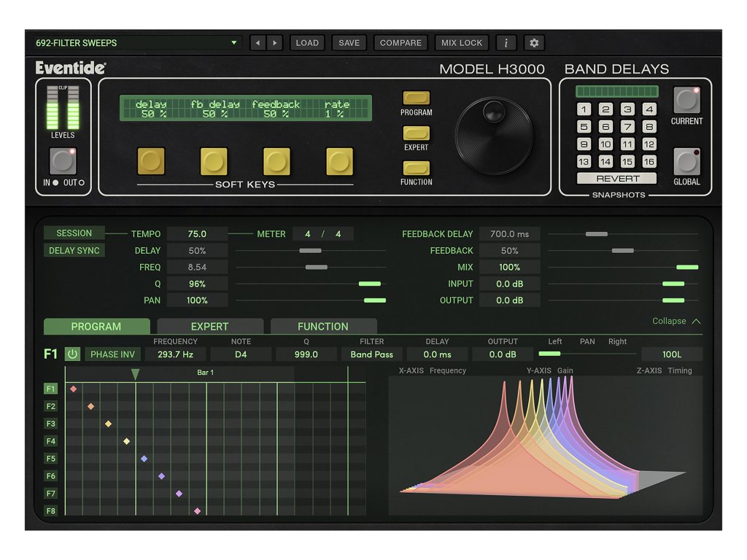Collapse the lower editing panel
The width and height of the screenshot is (747, 560).
click(676, 321)
